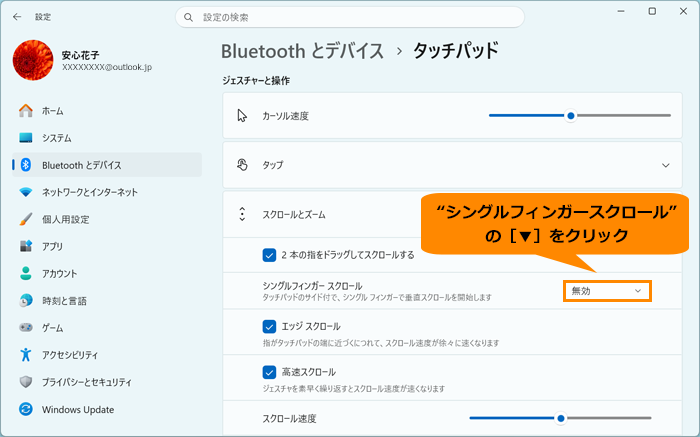
Task: Uncheck the エッジ スクロール checkbox
Action: click(x=269, y=327)
